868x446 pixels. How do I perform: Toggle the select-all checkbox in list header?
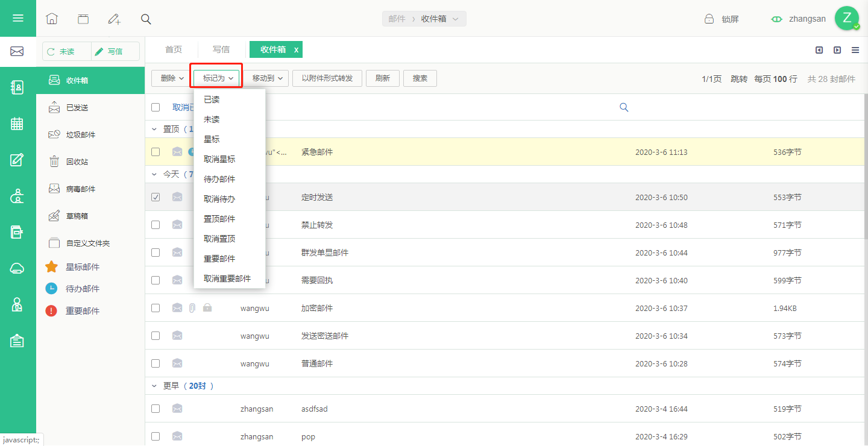point(156,107)
